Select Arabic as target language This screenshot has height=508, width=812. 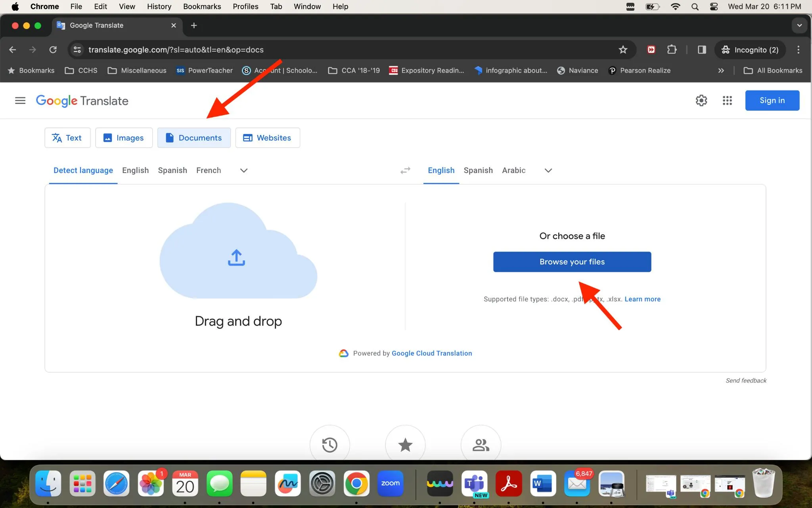tap(513, 170)
